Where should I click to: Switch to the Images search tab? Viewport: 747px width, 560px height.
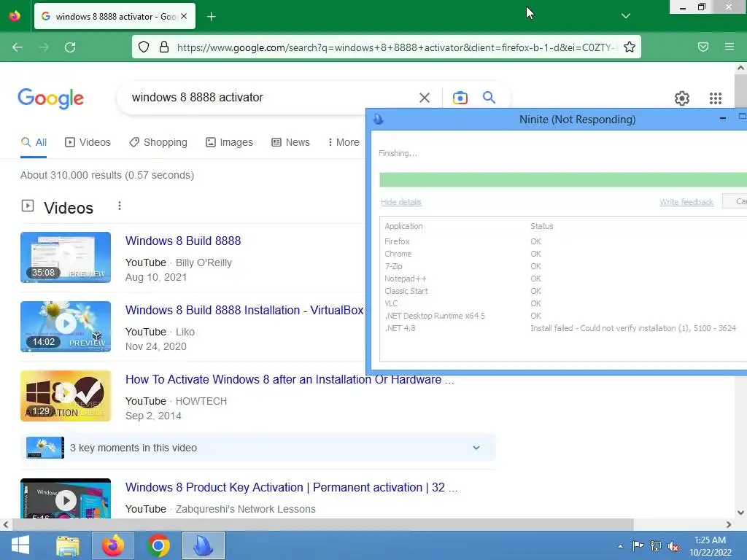[229, 142]
